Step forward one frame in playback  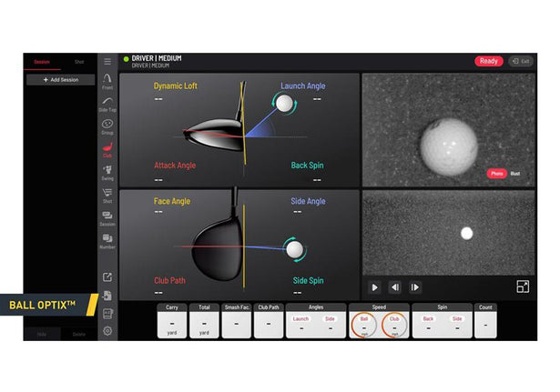(414, 287)
